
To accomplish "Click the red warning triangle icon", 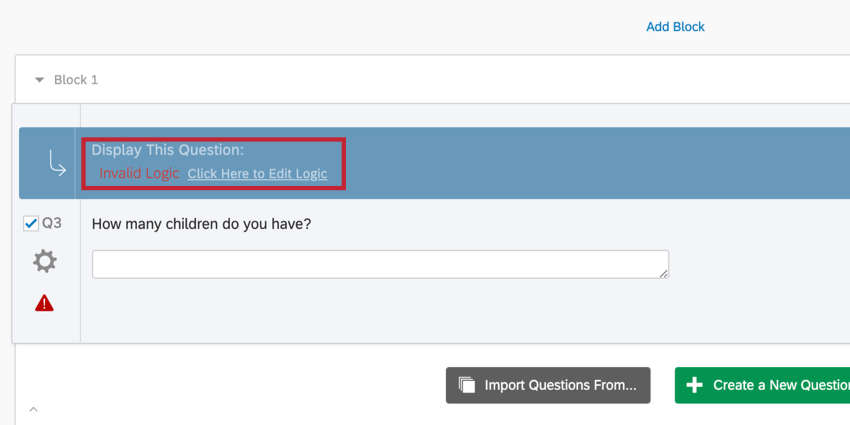I will pyautogui.click(x=45, y=303).
